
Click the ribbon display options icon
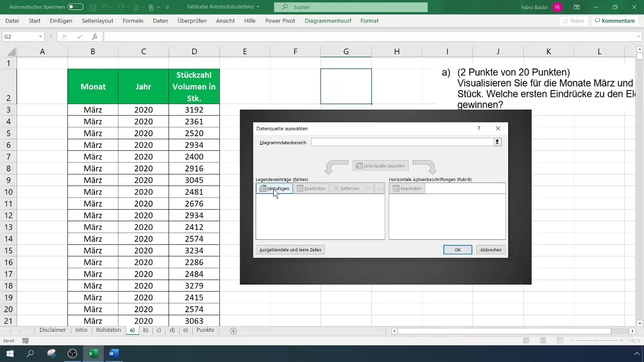(577, 7)
